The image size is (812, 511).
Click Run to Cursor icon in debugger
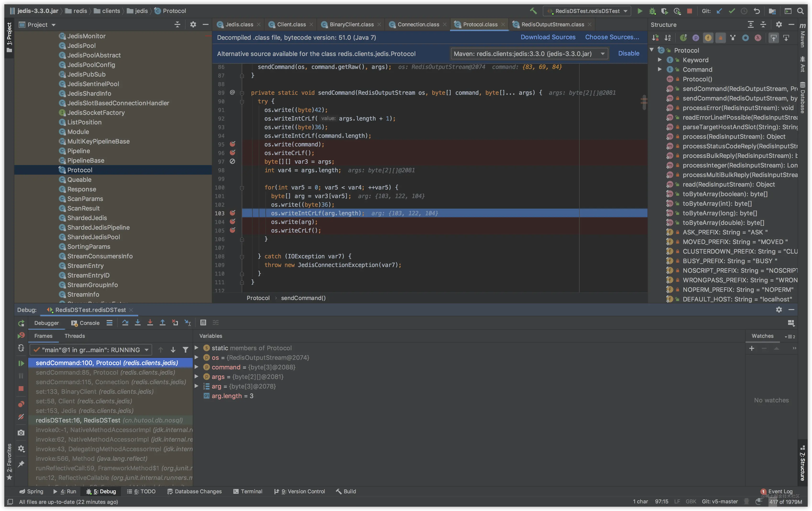(x=187, y=322)
